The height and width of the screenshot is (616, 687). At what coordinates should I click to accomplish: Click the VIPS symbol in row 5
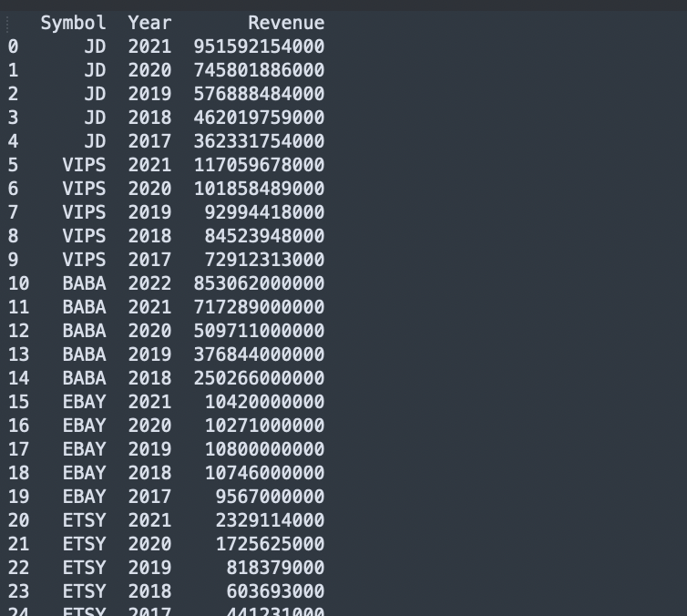(x=84, y=165)
